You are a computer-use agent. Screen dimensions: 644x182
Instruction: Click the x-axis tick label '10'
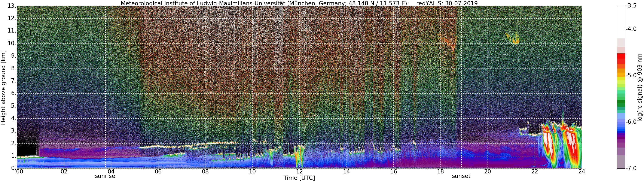point(252,172)
